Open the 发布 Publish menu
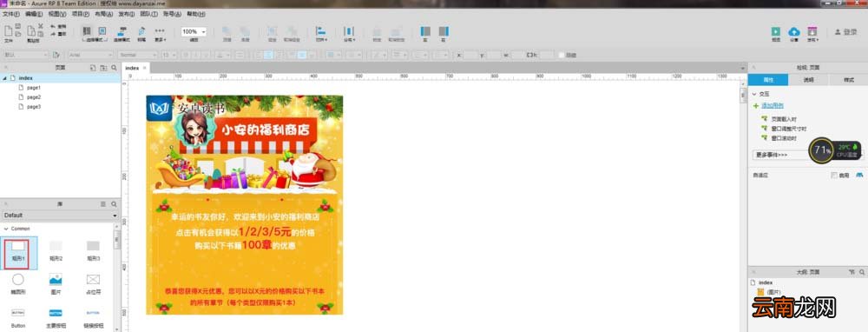The image size is (868, 332). coord(126,14)
